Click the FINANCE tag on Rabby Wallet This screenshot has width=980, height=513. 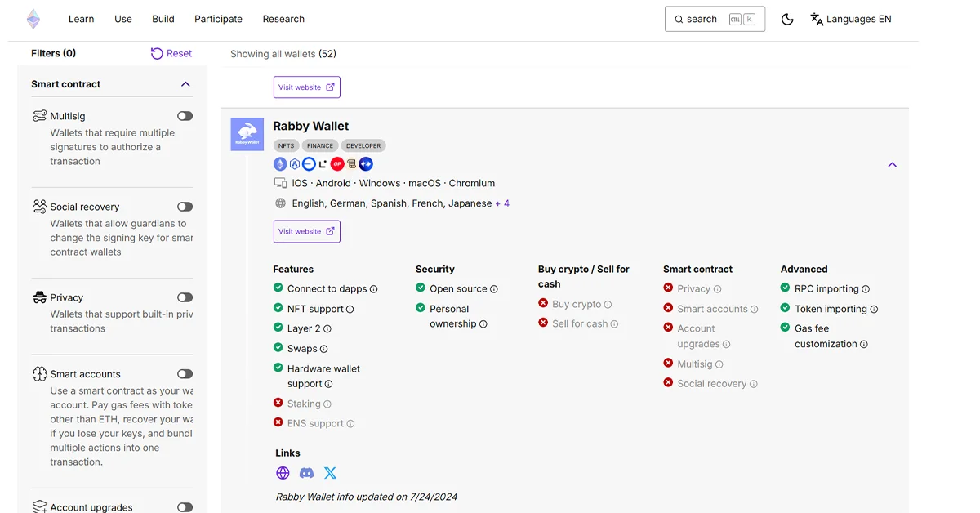320,145
